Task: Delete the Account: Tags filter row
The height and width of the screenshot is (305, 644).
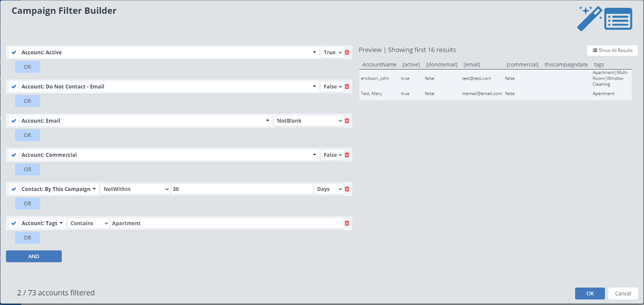Action: [347, 223]
